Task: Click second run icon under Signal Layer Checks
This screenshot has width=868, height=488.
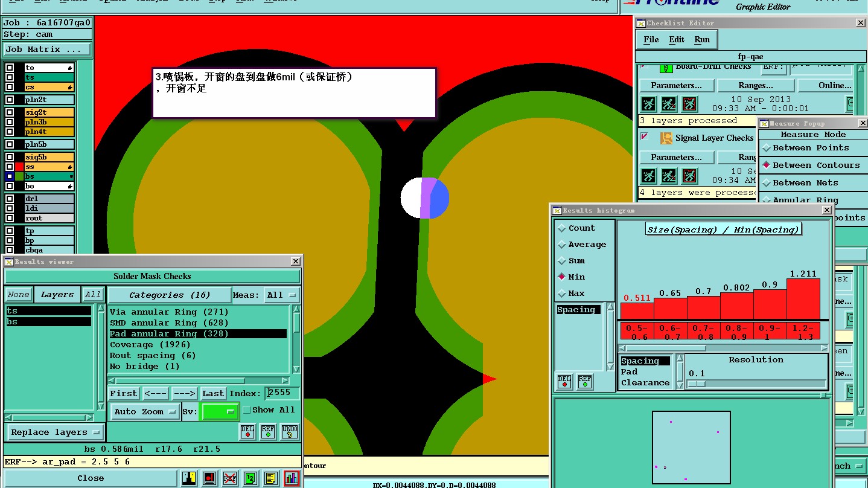Action: coord(669,176)
